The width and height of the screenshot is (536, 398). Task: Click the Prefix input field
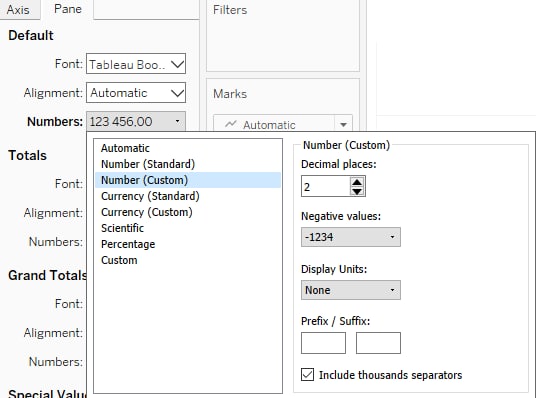323,343
